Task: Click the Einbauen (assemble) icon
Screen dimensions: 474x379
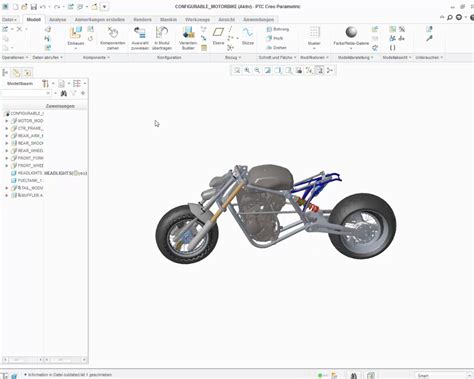Action: click(x=76, y=33)
